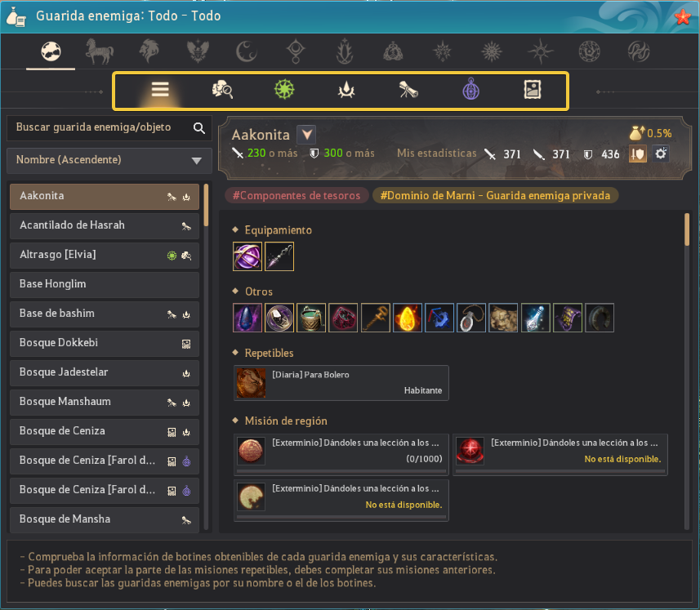Viewport: 700px width, 610px height.
Task: Open the [Diaria] Para Bolero quest
Action: pos(341,383)
